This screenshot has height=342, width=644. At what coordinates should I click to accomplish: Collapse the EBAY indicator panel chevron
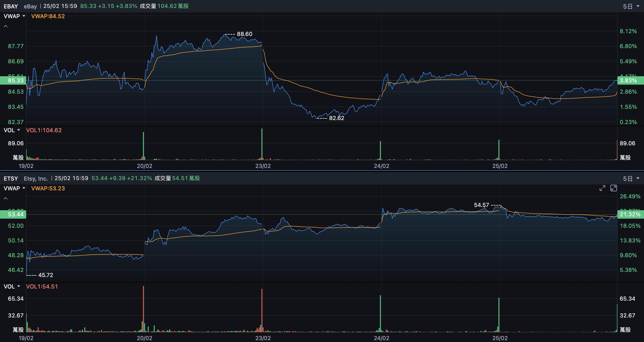tap(6, 26)
